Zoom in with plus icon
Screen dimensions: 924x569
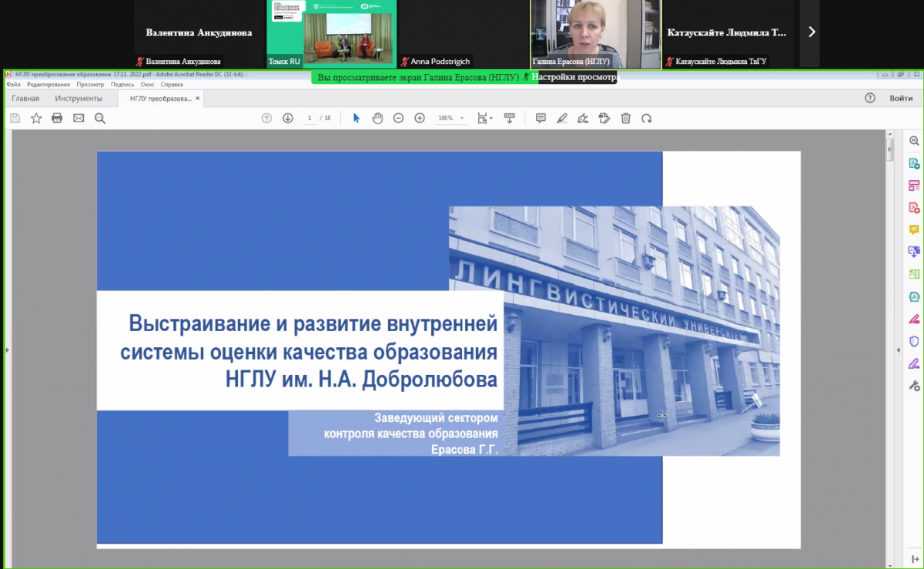[x=420, y=118]
